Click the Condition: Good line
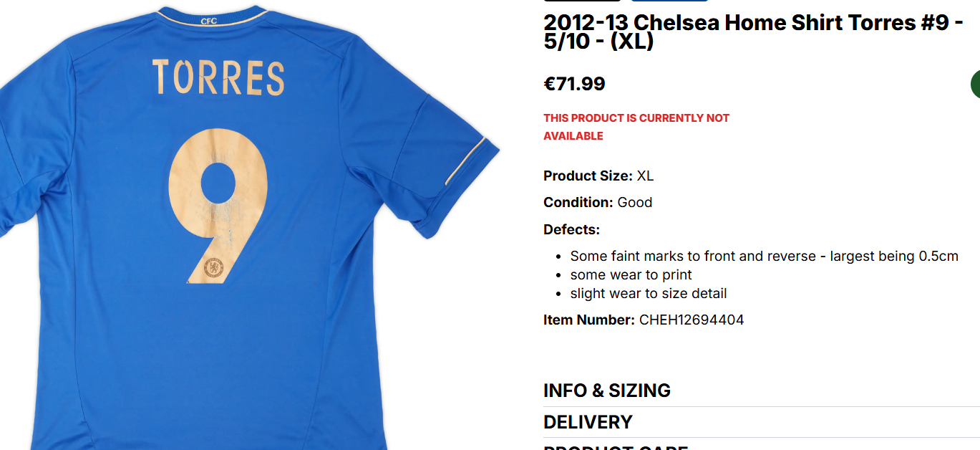 [598, 202]
